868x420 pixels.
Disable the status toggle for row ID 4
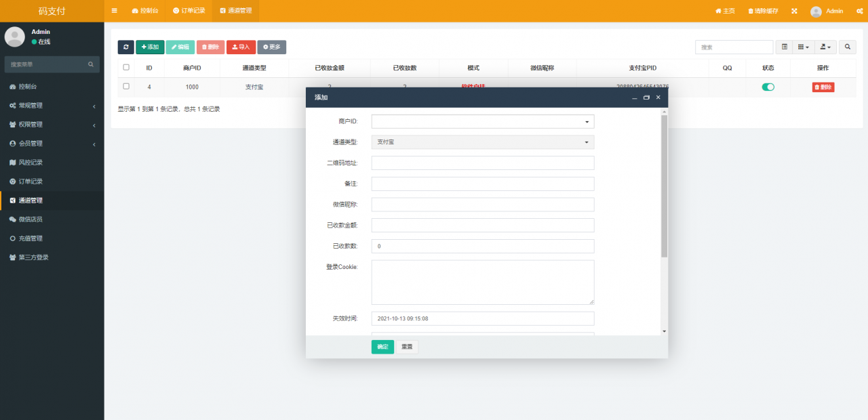coord(768,87)
